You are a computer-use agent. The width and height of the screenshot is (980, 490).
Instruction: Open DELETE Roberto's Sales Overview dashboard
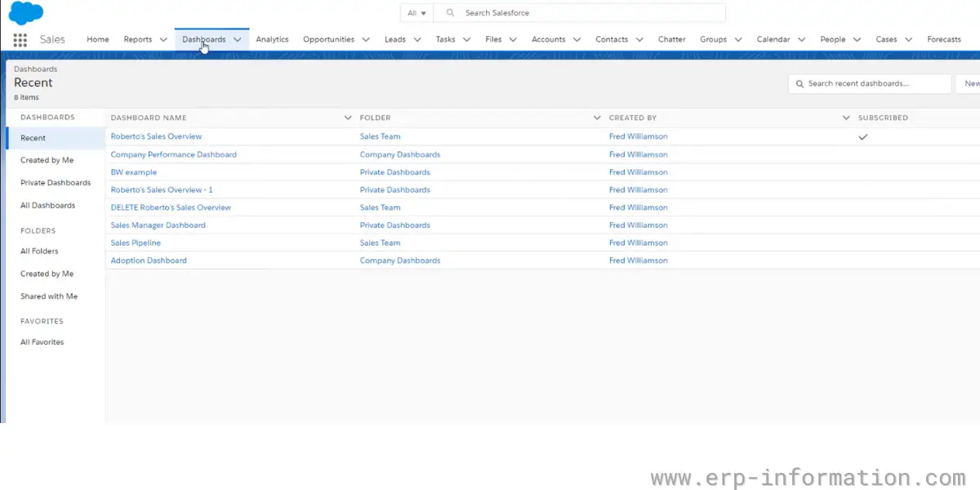[171, 207]
